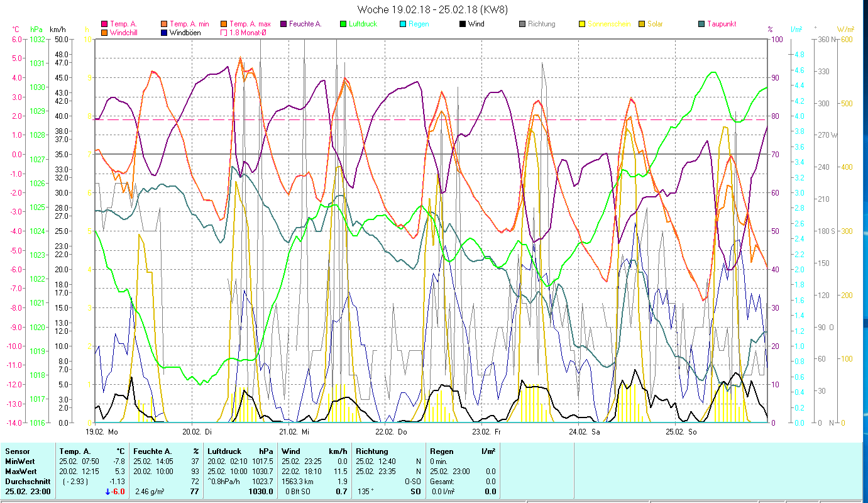
Task: Click the bold current pressure 1030.0
Action: coord(262,492)
